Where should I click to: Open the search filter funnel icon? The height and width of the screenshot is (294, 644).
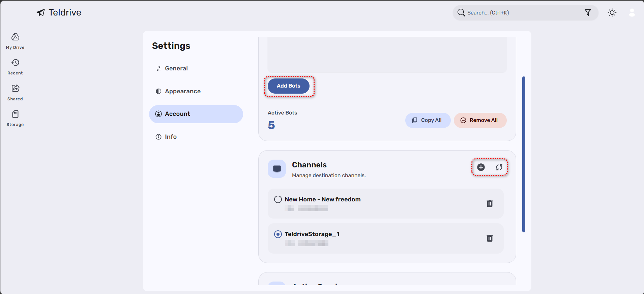pos(588,13)
